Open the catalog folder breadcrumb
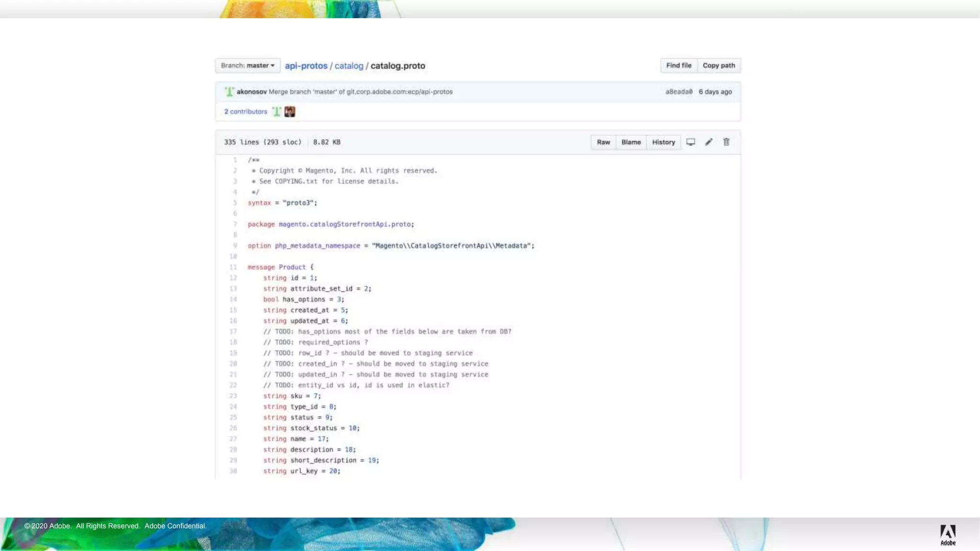 [349, 66]
